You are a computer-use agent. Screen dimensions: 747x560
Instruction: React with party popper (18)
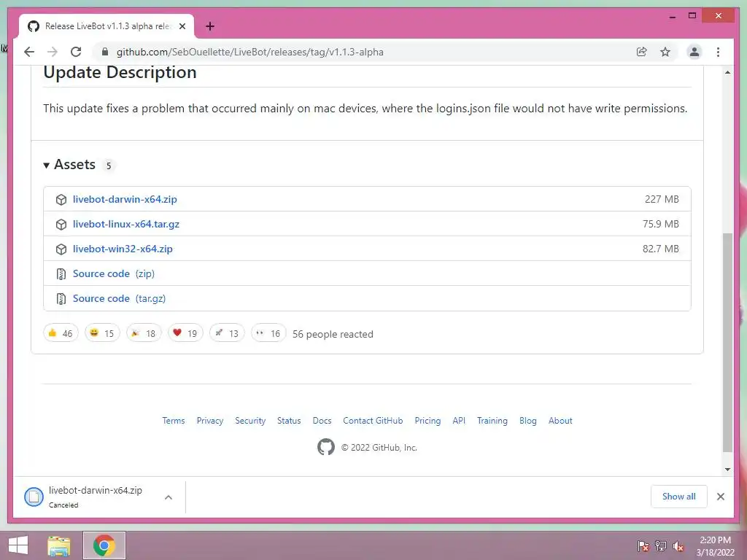coord(144,332)
